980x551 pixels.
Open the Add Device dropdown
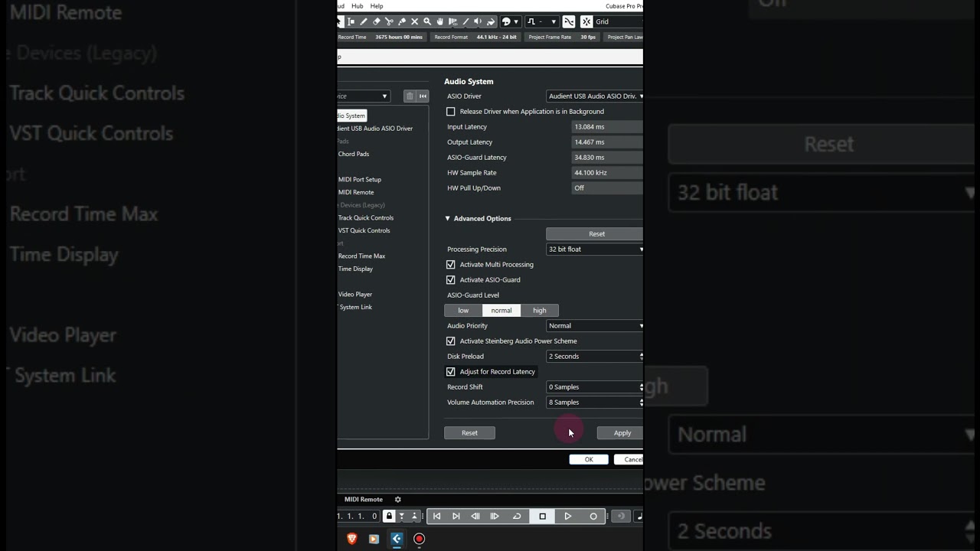[x=364, y=96]
